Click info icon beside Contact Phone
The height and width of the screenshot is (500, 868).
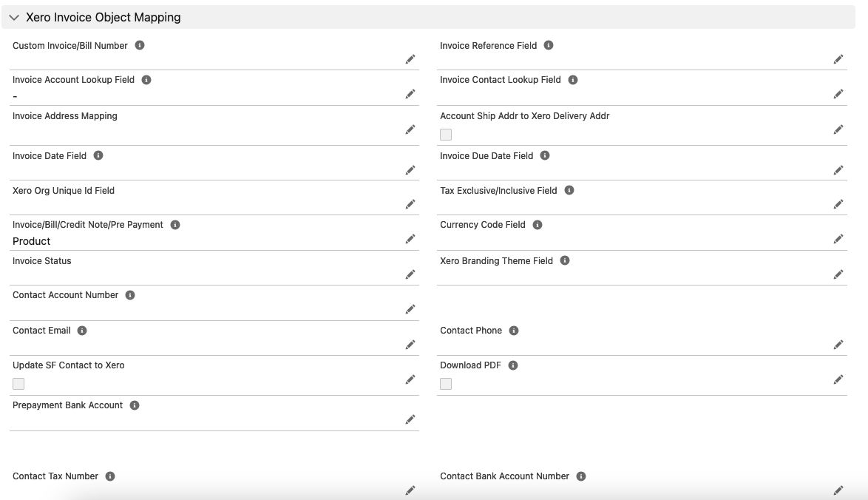pyautogui.click(x=514, y=331)
